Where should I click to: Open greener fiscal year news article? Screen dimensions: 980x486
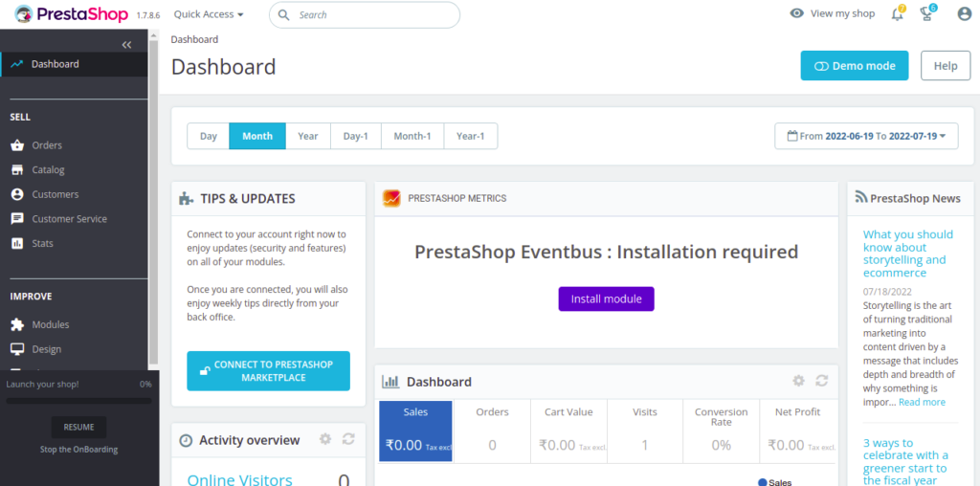905,461
